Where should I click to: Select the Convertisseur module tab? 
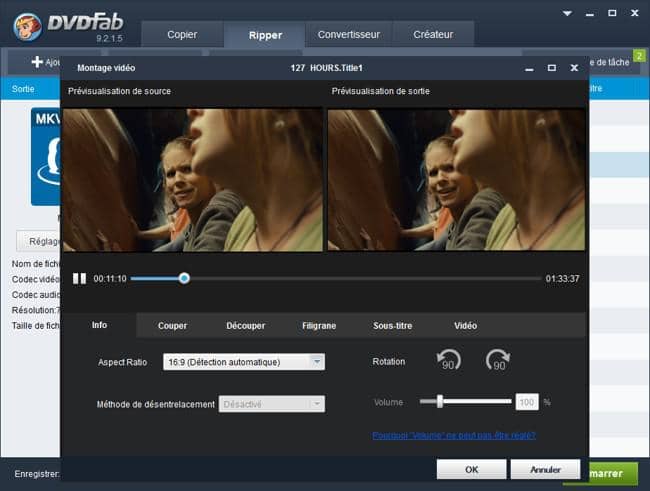[349, 34]
